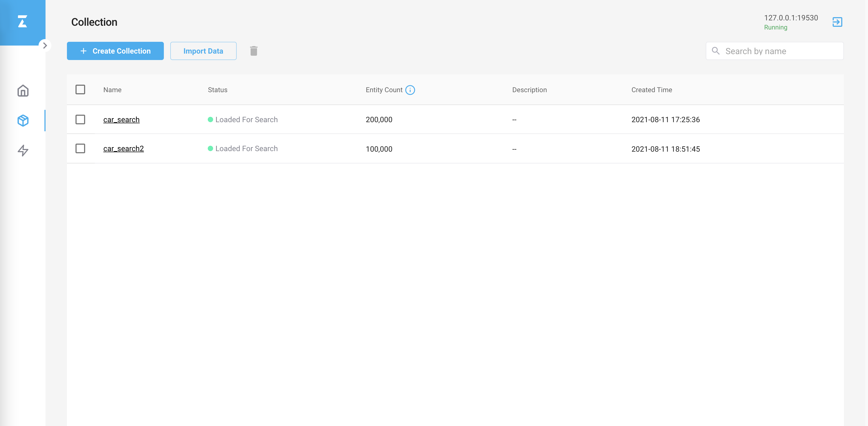Click the Name column header
This screenshot has height=426, width=868.
coord(112,90)
